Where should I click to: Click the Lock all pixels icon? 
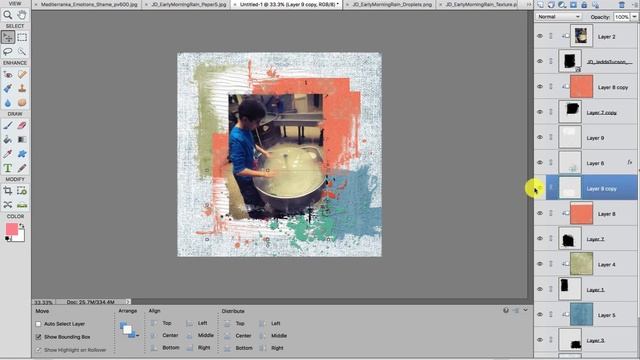584,4
